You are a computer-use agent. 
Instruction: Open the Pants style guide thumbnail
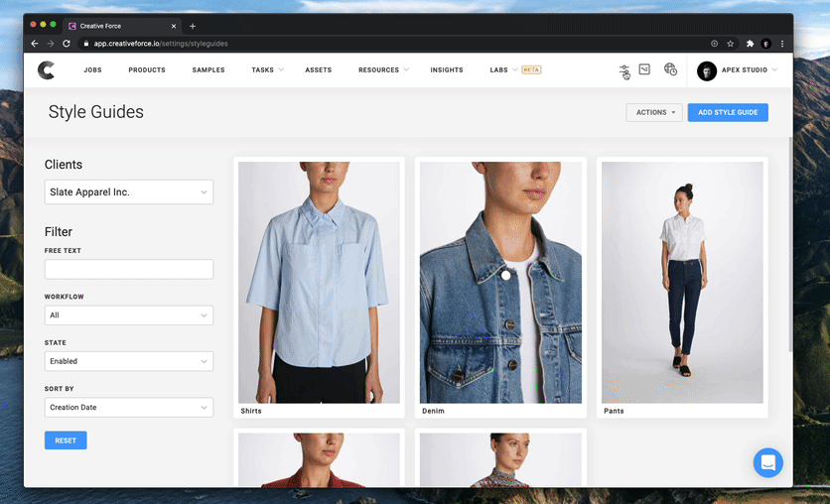682,283
